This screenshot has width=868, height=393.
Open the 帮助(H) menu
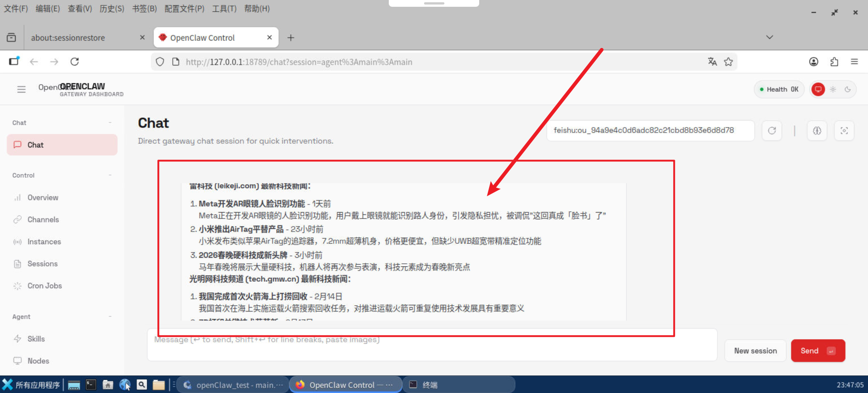(257, 9)
